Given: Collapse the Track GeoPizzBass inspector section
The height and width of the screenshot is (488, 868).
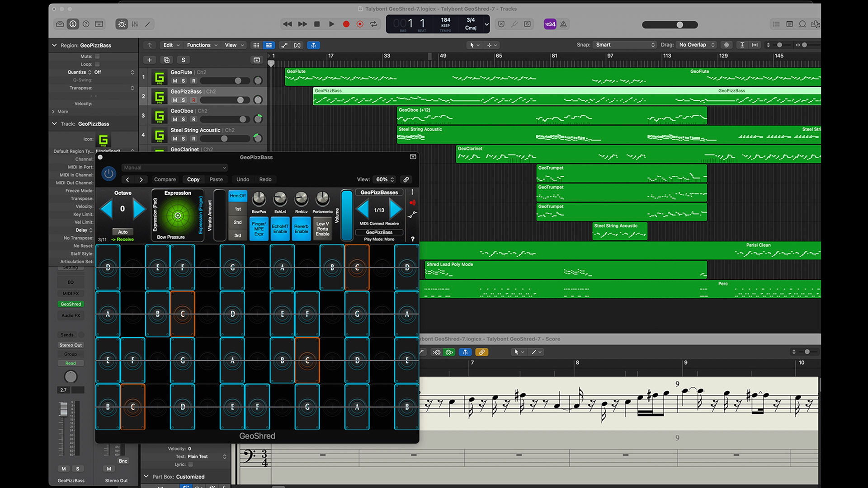Looking at the screenshot, I should coord(54,123).
